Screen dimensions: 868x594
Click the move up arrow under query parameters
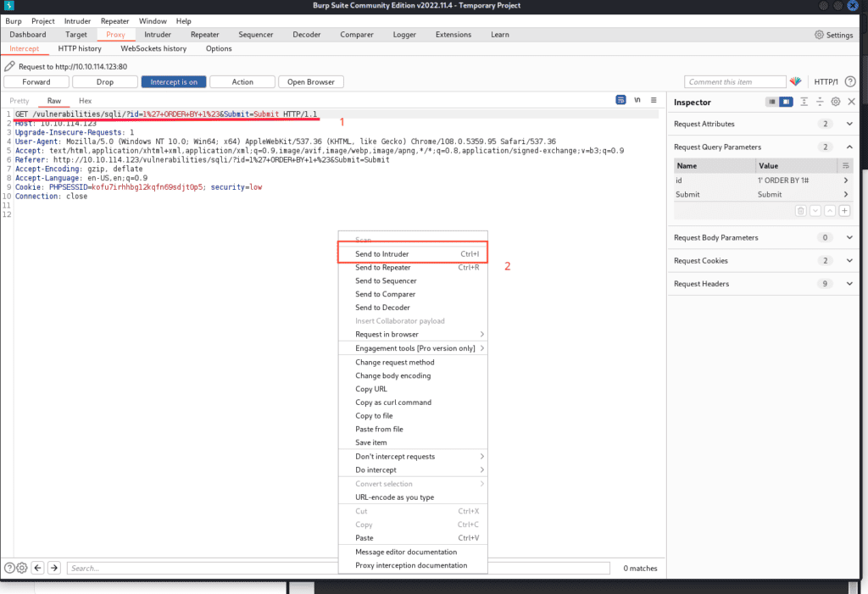pos(830,210)
